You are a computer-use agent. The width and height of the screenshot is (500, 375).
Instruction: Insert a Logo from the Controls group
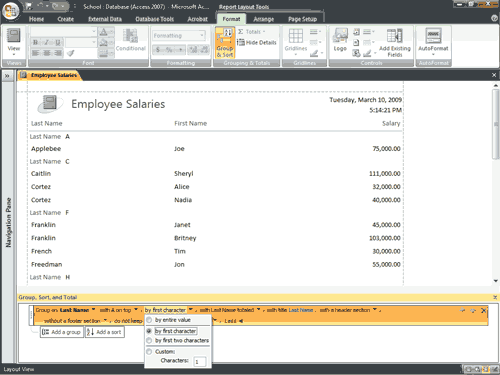pos(340,40)
